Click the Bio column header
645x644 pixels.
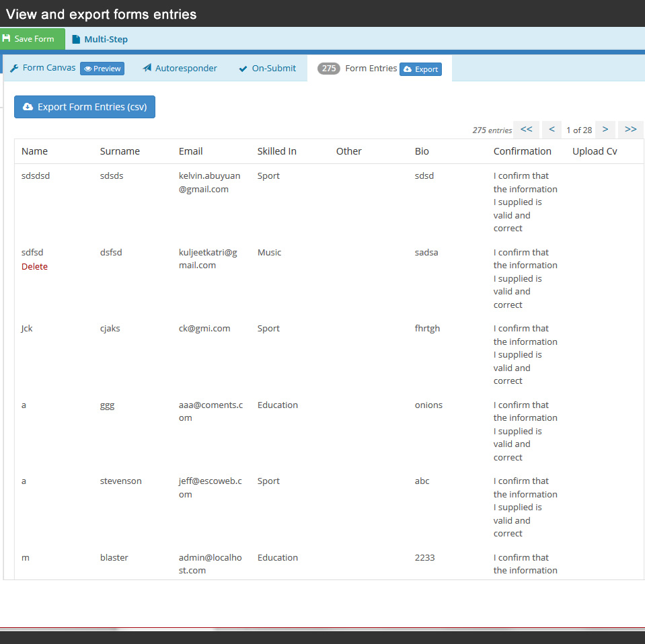422,151
